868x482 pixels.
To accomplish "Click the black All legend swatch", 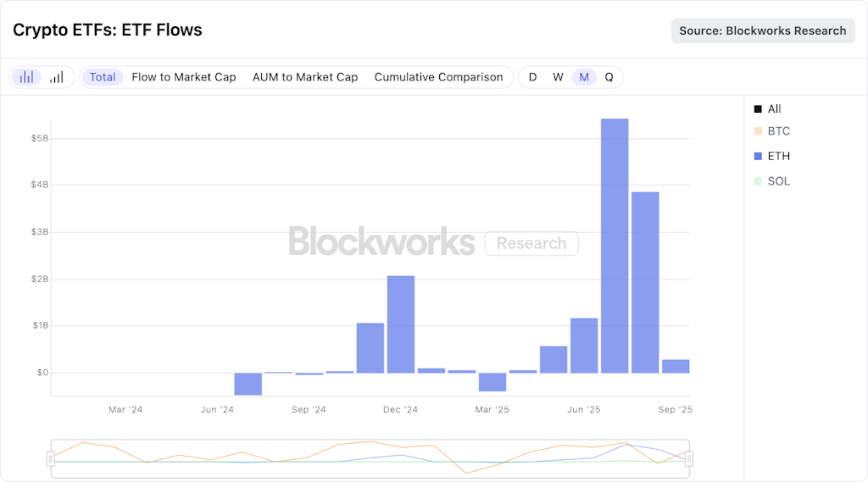I will coord(758,109).
